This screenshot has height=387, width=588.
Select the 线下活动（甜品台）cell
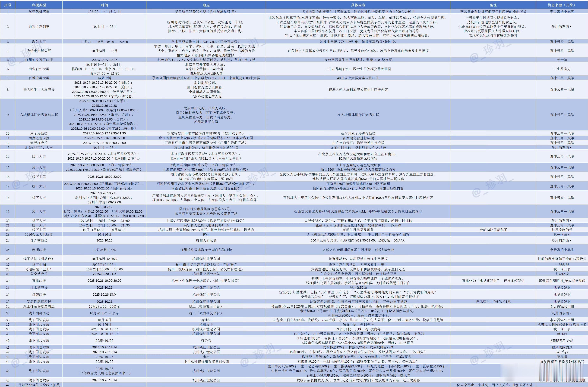coord(39,259)
